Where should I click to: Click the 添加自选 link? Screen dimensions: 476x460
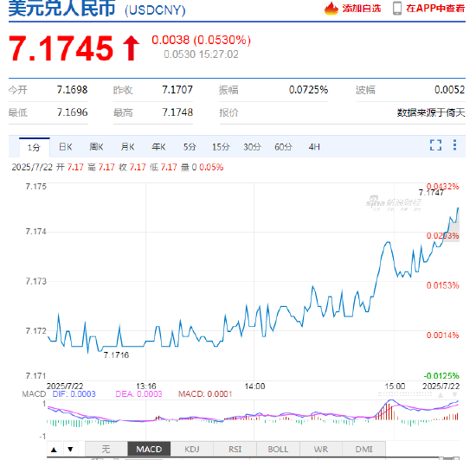click(362, 8)
